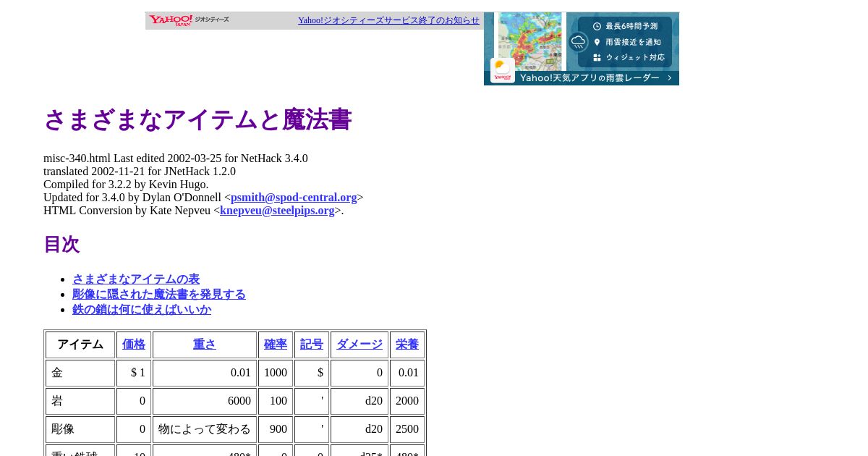The width and height of the screenshot is (868, 456).
Task: Click the '$' symbol cell for 金
Action: click(x=312, y=373)
